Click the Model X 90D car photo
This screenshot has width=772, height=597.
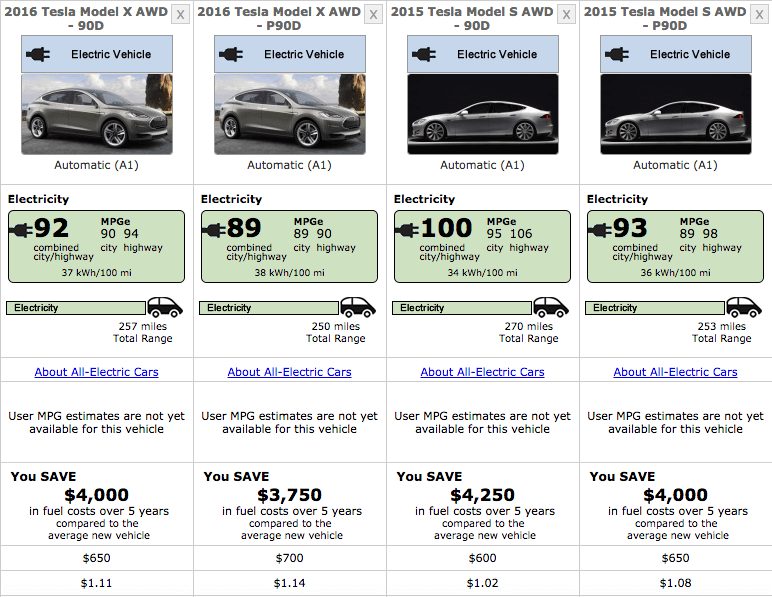pyautogui.click(x=96, y=114)
